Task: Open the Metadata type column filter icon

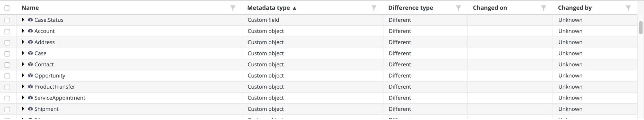Action: (374, 8)
